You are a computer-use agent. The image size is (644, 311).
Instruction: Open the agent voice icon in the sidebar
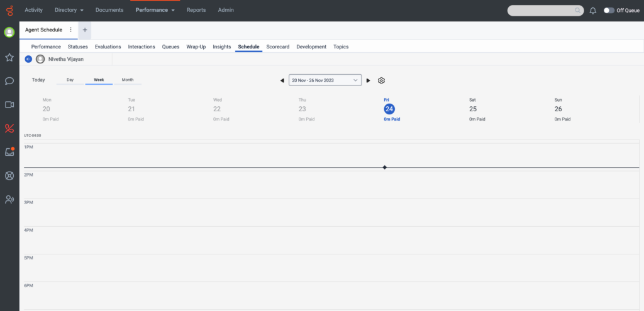9,199
